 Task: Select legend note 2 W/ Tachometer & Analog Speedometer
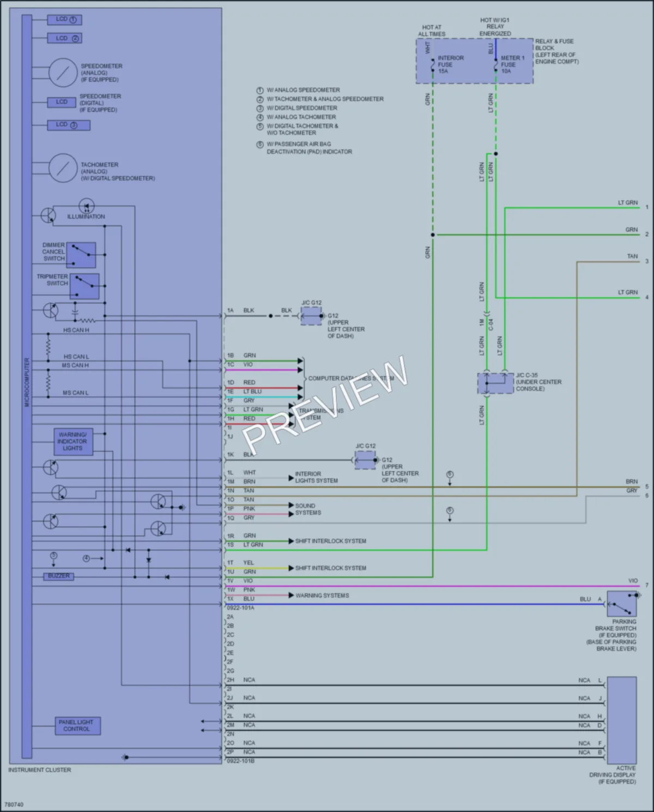point(320,99)
